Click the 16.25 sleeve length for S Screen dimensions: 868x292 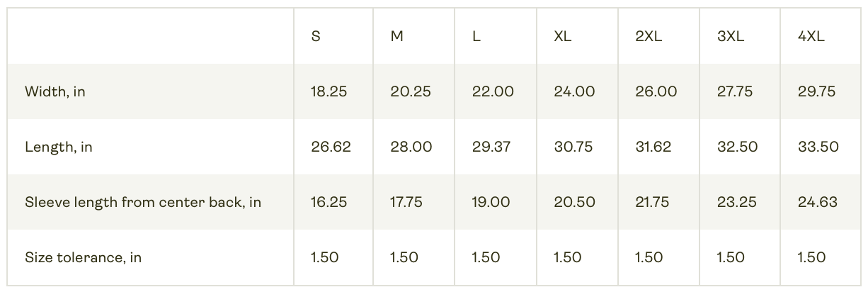click(329, 202)
